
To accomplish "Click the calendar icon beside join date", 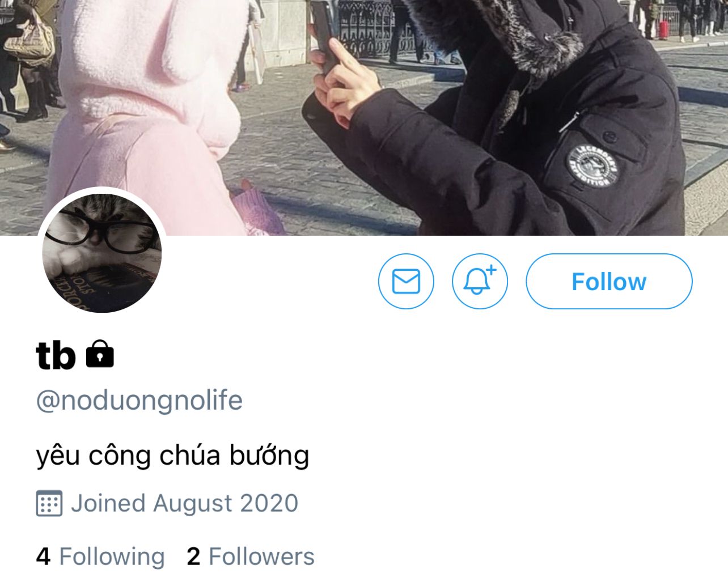I will [x=49, y=503].
